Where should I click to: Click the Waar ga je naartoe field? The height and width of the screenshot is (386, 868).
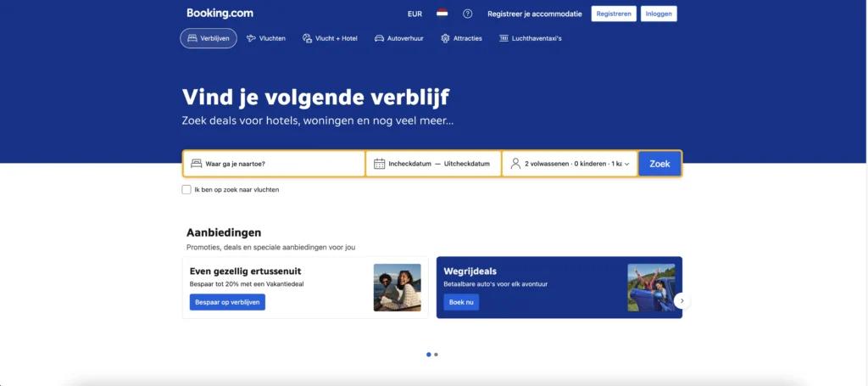274,164
